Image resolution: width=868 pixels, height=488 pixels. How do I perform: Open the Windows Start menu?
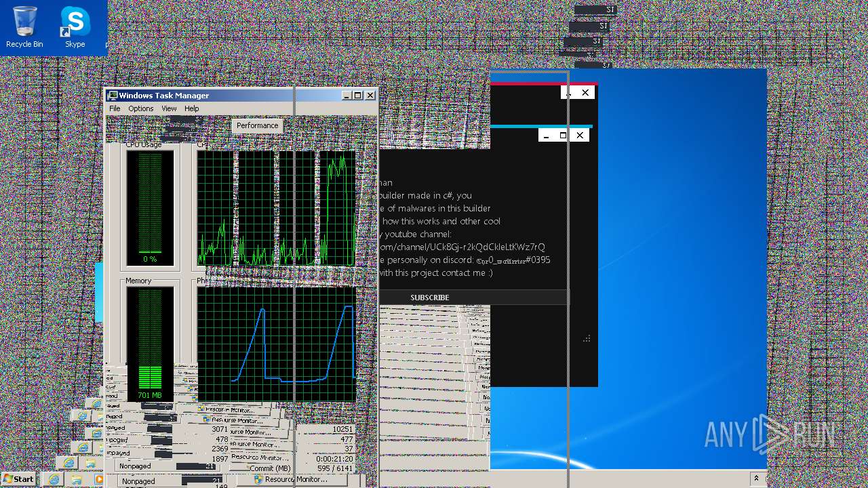18,479
